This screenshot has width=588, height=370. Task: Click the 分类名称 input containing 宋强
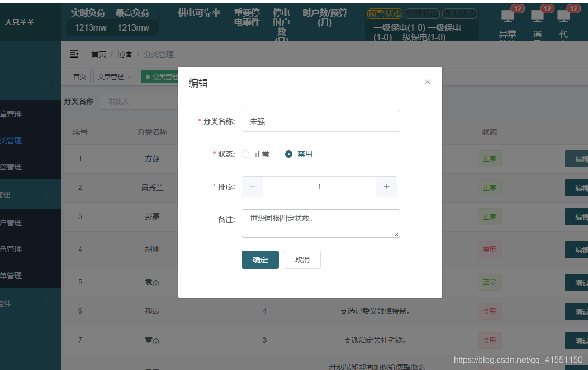[x=320, y=121]
